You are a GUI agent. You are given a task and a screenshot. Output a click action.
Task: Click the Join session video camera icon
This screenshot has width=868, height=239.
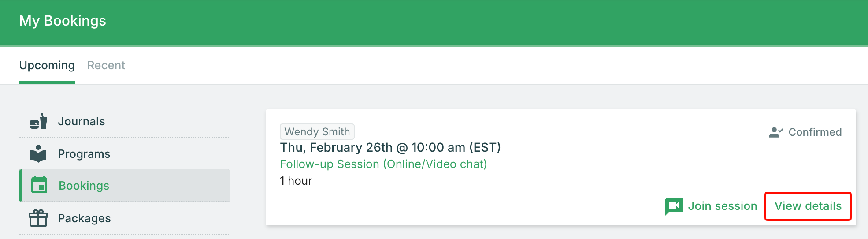(x=674, y=206)
